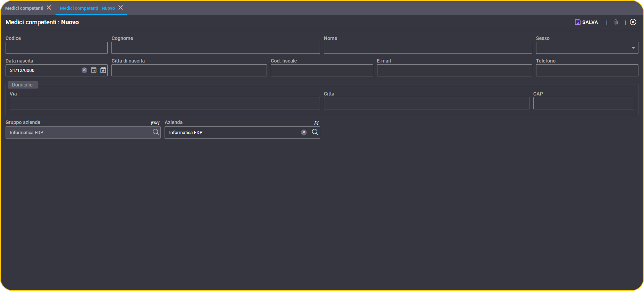644x291 pixels.
Task: Switch to the Medici competenti tab
Action: [x=24, y=8]
